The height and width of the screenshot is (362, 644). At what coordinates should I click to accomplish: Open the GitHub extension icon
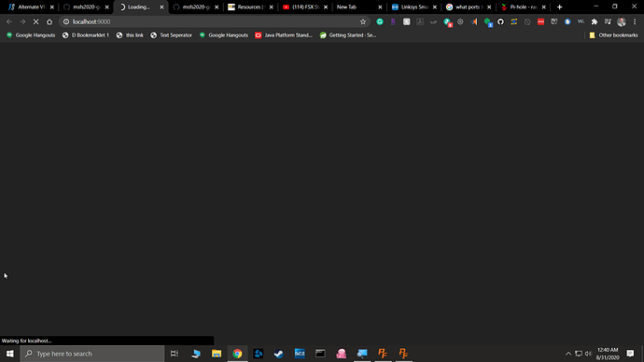point(500,21)
